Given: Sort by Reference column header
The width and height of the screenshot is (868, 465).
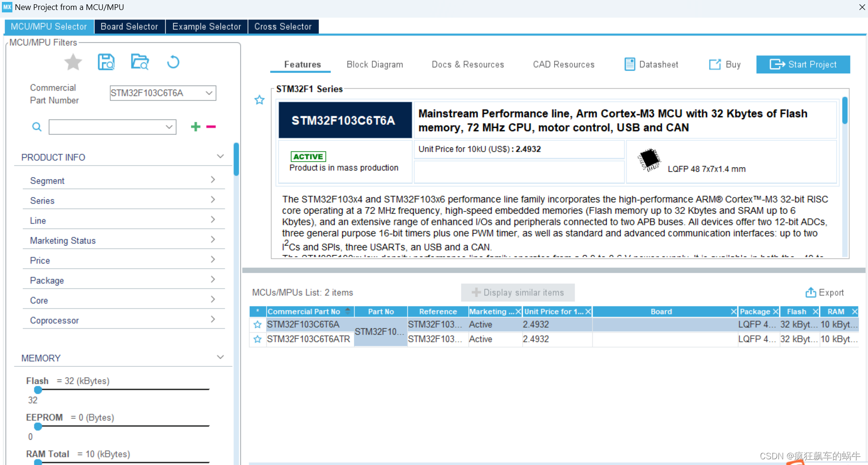Looking at the screenshot, I should (438, 312).
